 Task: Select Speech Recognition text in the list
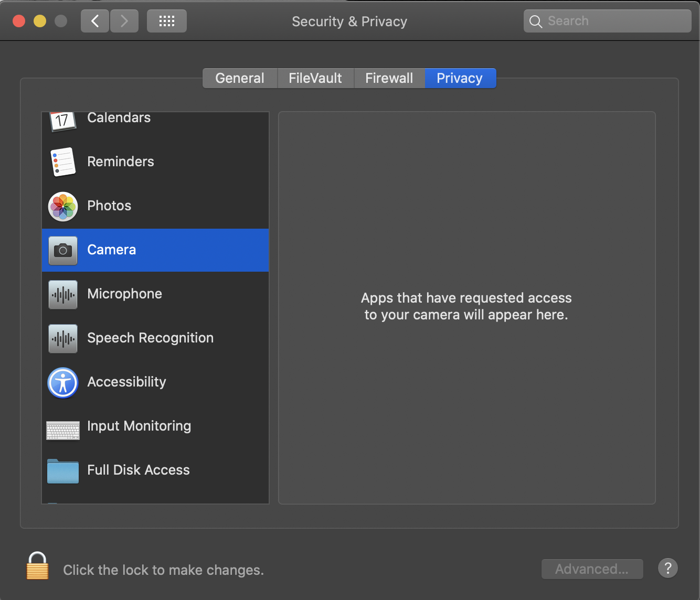point(151,338)
